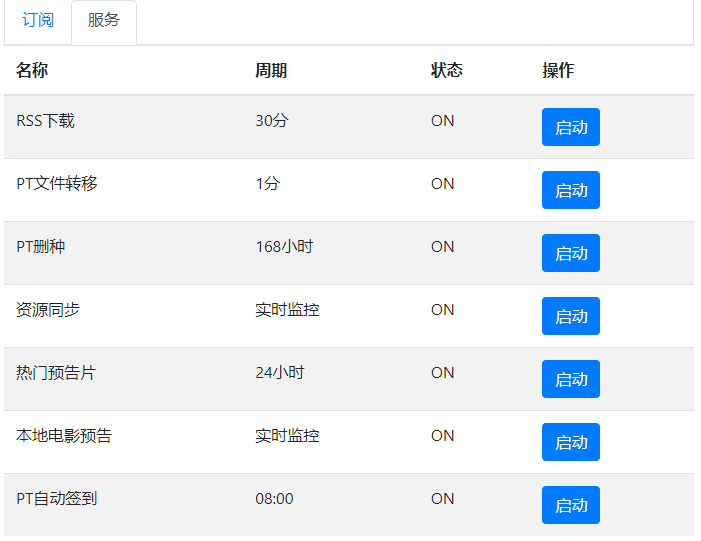The height and width of the screenshot is (541, 701).
Task: Select the PT自动签到 name cell
Action: [x=56, y=499]
